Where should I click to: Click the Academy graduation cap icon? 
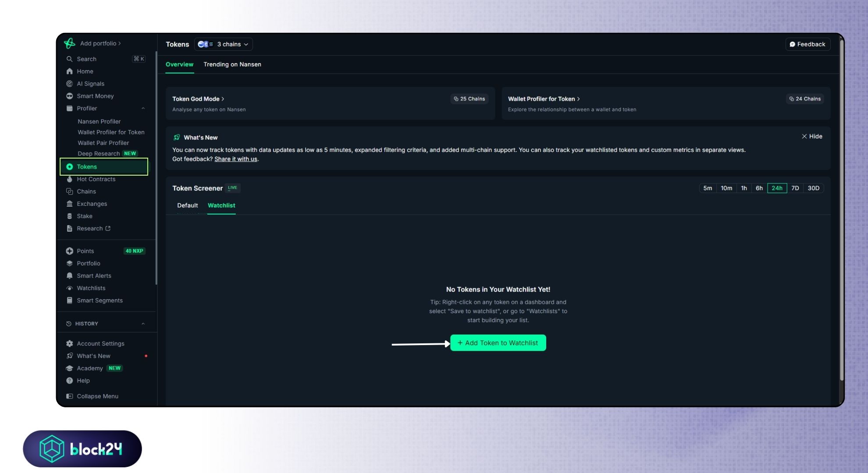[69, 368]
